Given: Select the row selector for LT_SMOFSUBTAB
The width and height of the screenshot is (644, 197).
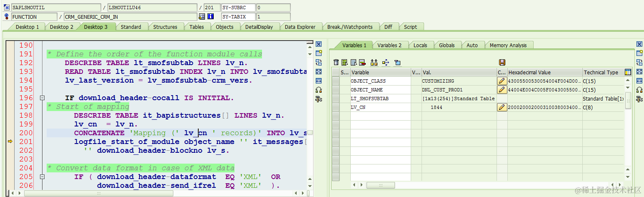Looking at the screenshot, I should [x=336, y=98].
